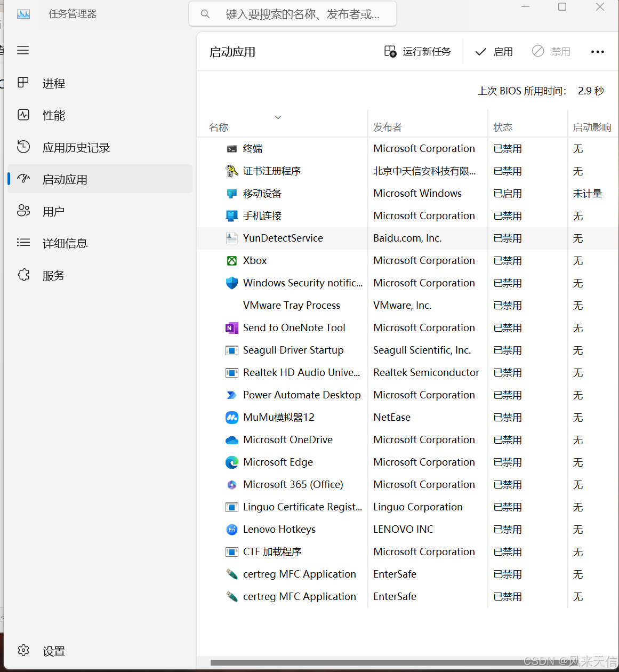Open 设置 at sidebar bottom
Screen dimensions: 619x672
100,651
